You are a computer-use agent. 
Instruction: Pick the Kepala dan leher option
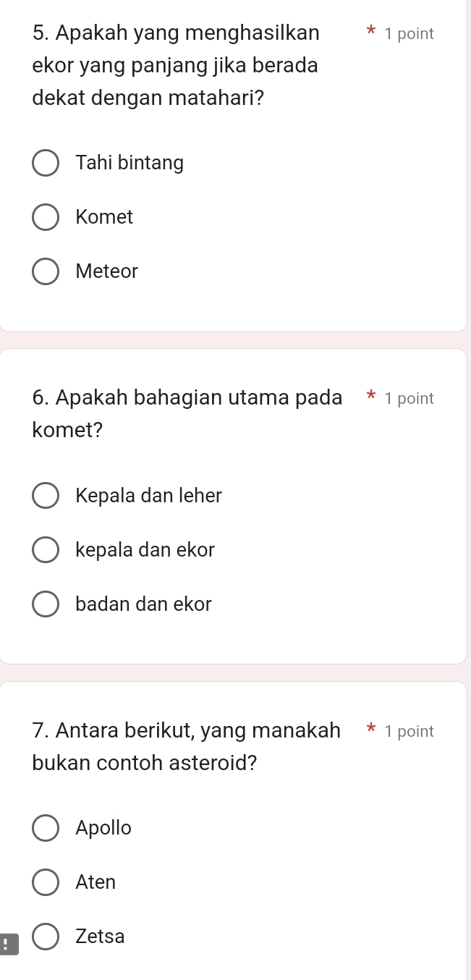(x=46, y=496)
